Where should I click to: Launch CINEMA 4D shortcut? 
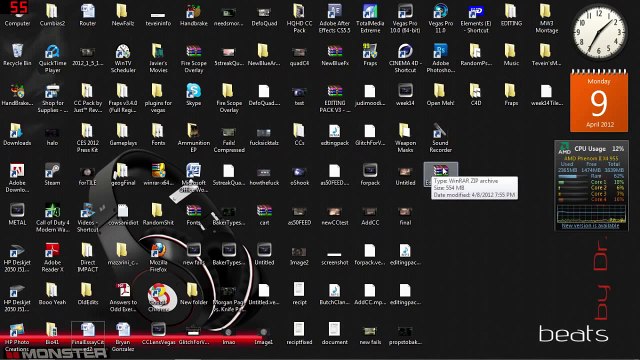[x=405, y=58]
